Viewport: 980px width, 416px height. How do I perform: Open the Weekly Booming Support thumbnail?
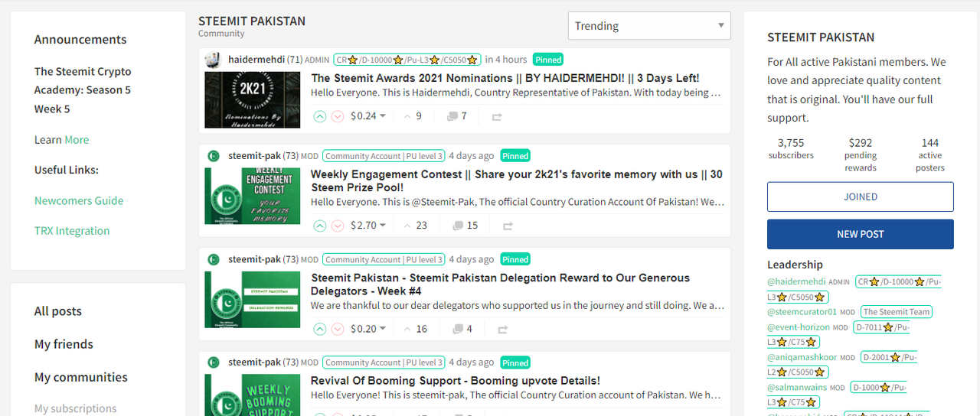pyautogui.click(x=253, y=395)
